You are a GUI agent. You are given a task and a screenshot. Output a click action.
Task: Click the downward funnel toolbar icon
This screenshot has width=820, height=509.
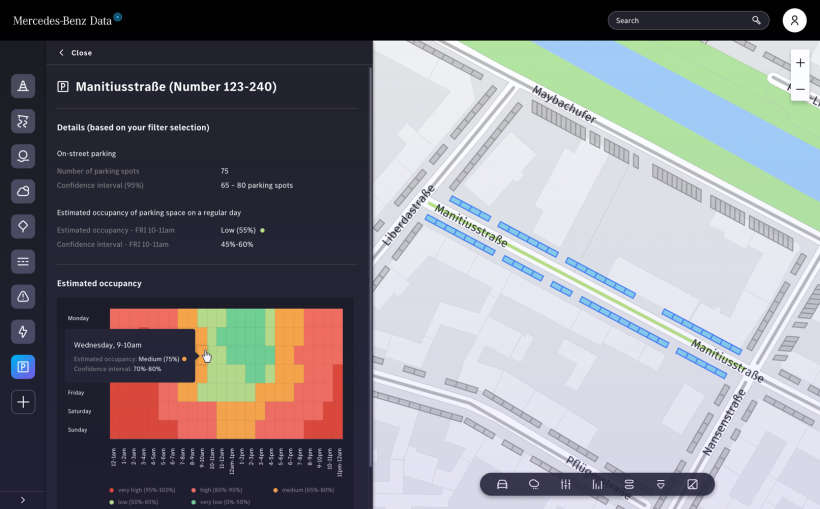tap(660, 484)
